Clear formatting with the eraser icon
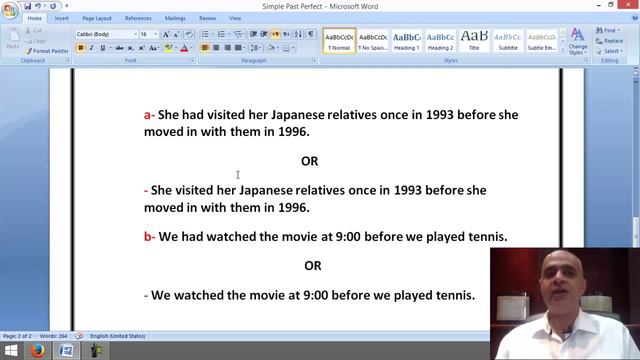This screenshot has height=360, width=640. click(189, 35)
